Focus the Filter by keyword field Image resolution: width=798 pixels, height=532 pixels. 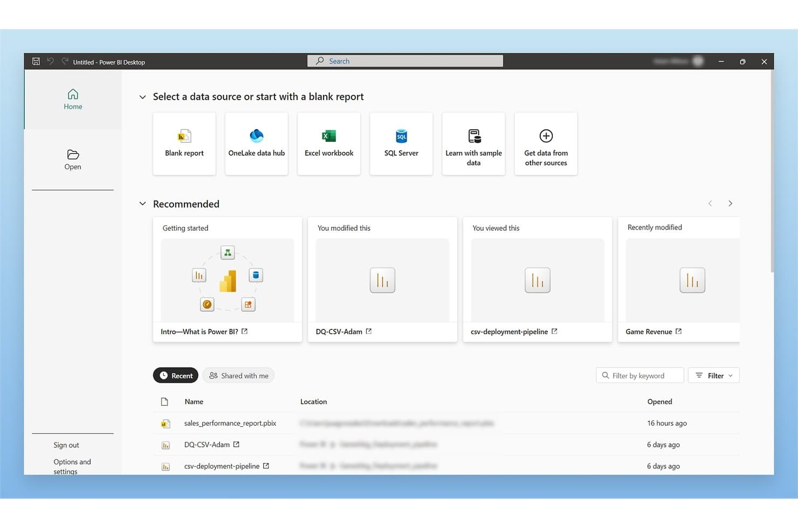point(640,376)
